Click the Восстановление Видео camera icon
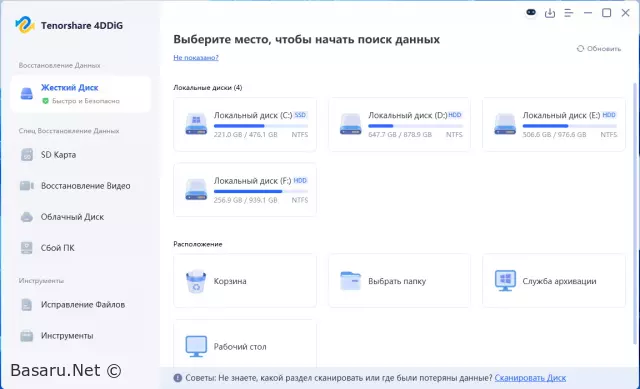Image resolution: width=640 pixels, height=389 pixels. (x=27, y=186)
